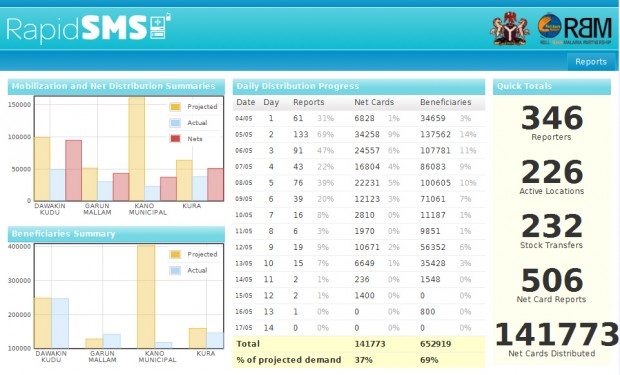The height and width of the screenshot is (375, 620).
Task: Click the RBM Roll Back Malaria logo
Action: click(575, 29)
